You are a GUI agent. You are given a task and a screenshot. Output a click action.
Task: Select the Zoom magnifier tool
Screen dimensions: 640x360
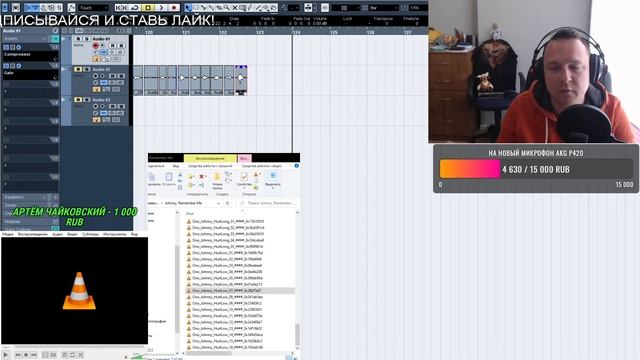click(x=227, y=7)
